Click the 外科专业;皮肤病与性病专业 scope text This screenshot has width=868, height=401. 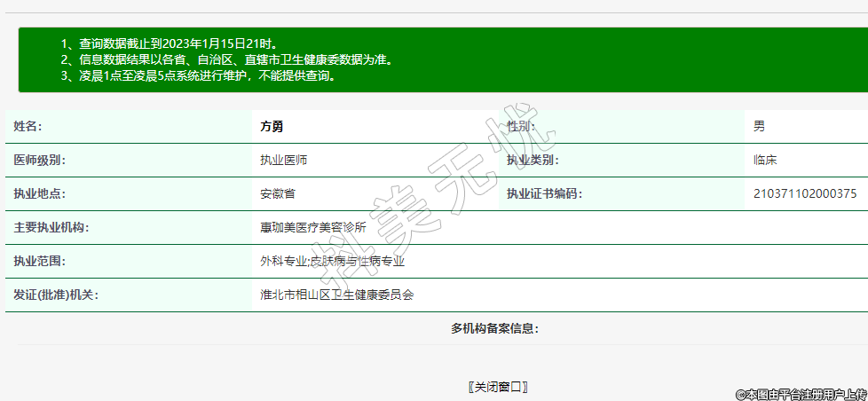332,262
